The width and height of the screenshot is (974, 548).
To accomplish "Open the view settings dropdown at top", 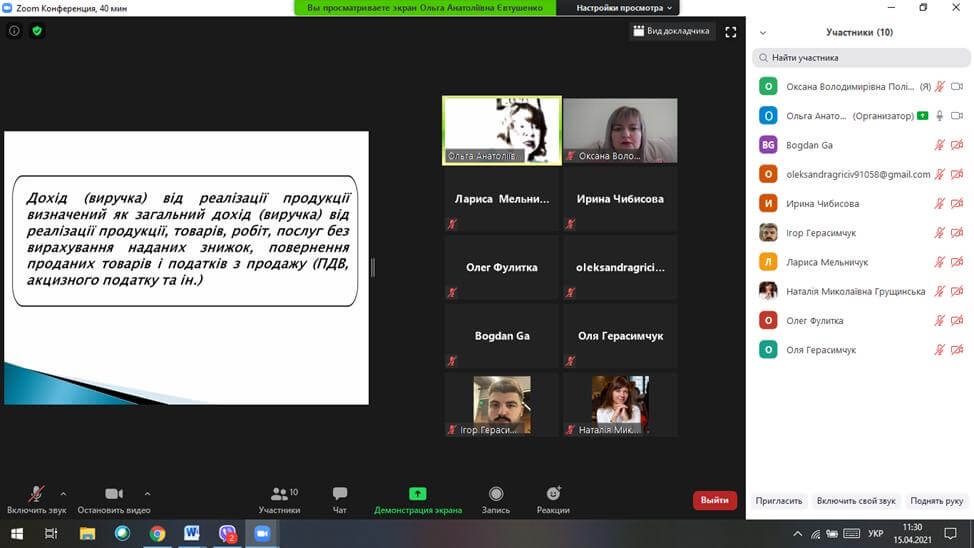I will (627, 8).
